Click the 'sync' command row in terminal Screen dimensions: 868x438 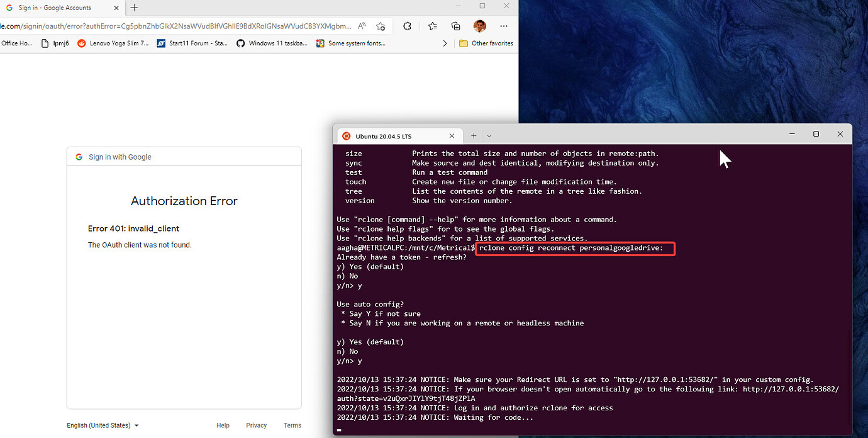[502, 163]
